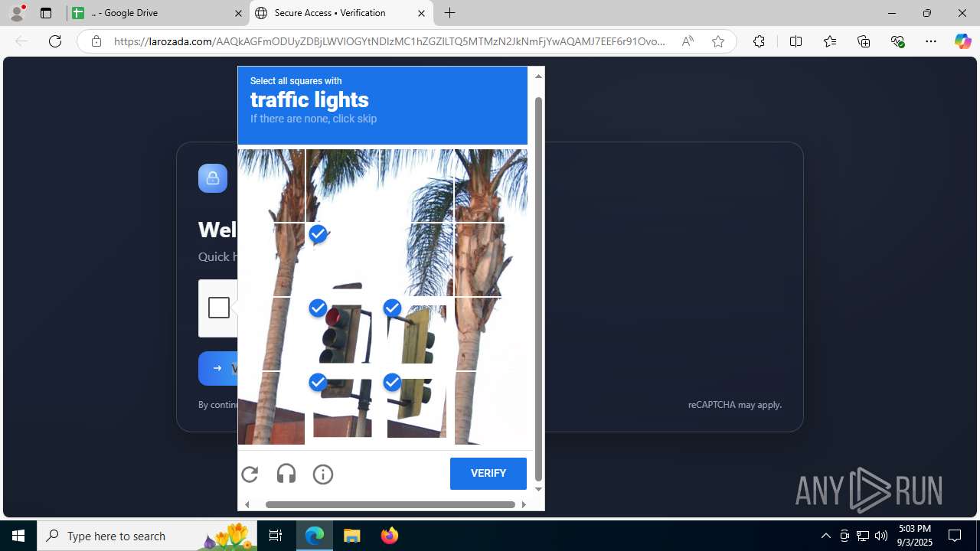Open the clock showing 5:03 PM
The image size is (980, 551).
click(915, 536)
